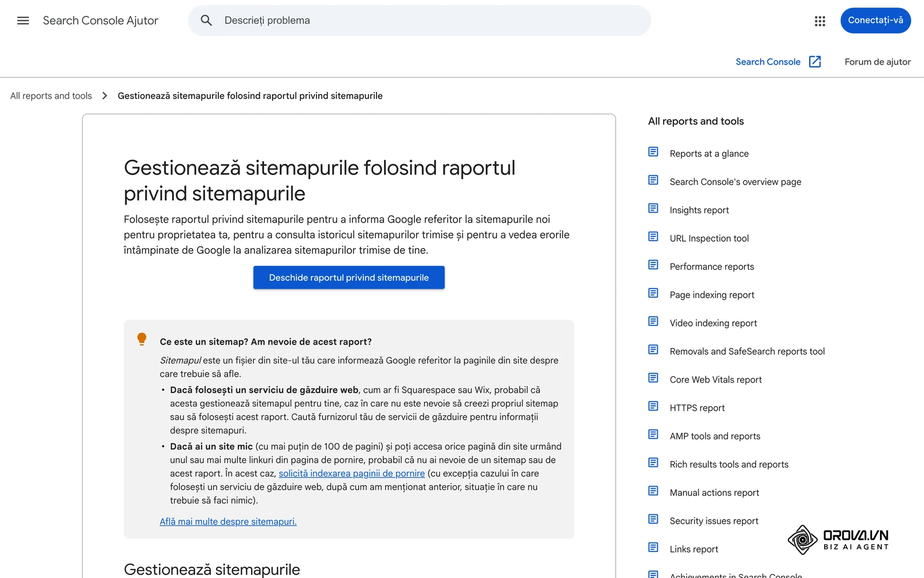Click the document icon beside Page indexing report

tap(653, 294)
